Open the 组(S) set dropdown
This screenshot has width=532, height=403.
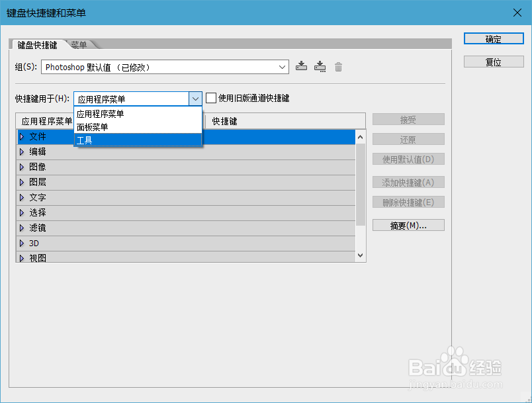(x=165, y=67)
